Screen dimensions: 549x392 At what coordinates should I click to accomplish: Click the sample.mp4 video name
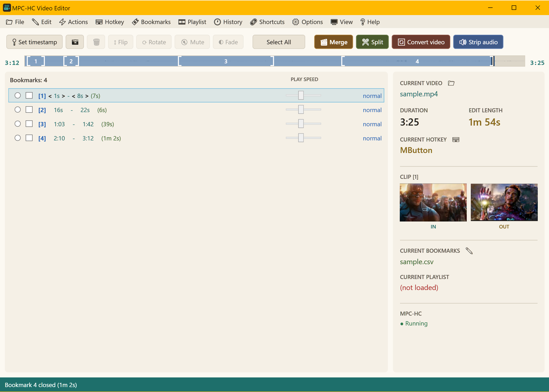(x=419, y=94)
